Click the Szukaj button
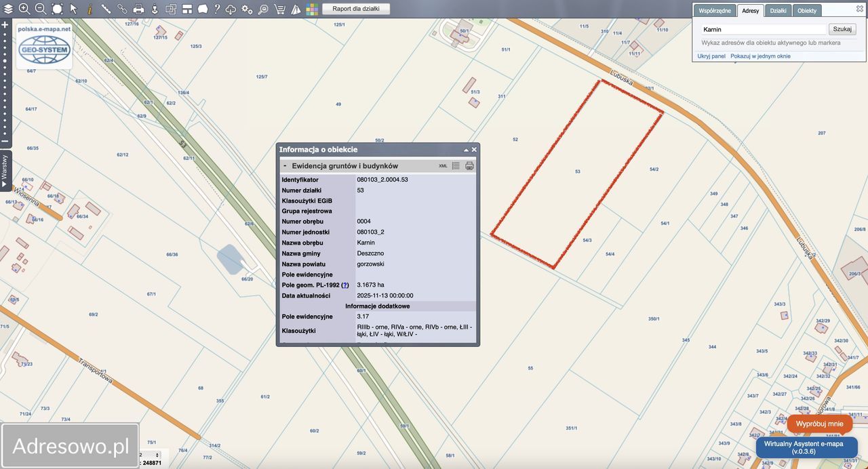Screen dimensions: 868x469 (842, 29)
